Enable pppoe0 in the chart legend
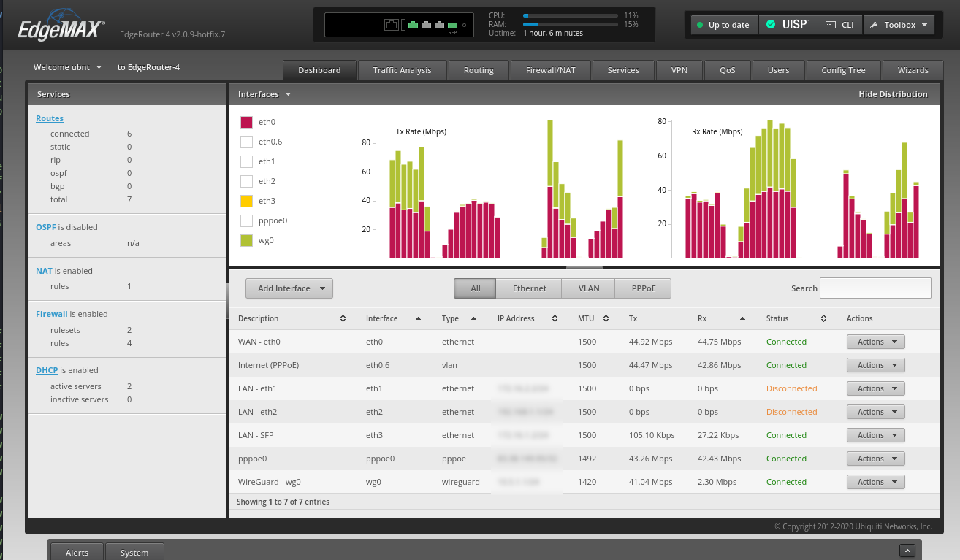Viewport: 960px width, 560px height. [x=246, y=220]
